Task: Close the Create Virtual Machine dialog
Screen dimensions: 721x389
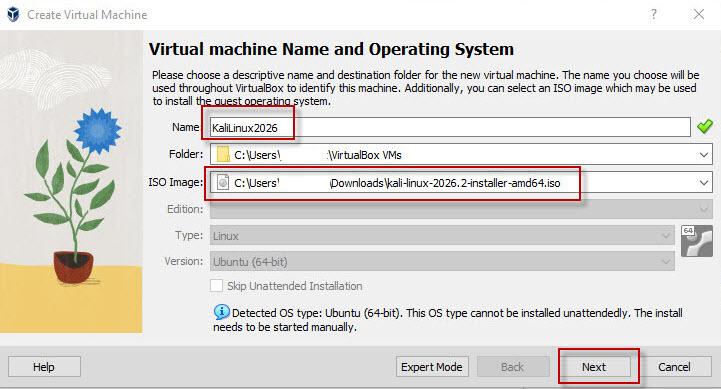Action: 699,14
